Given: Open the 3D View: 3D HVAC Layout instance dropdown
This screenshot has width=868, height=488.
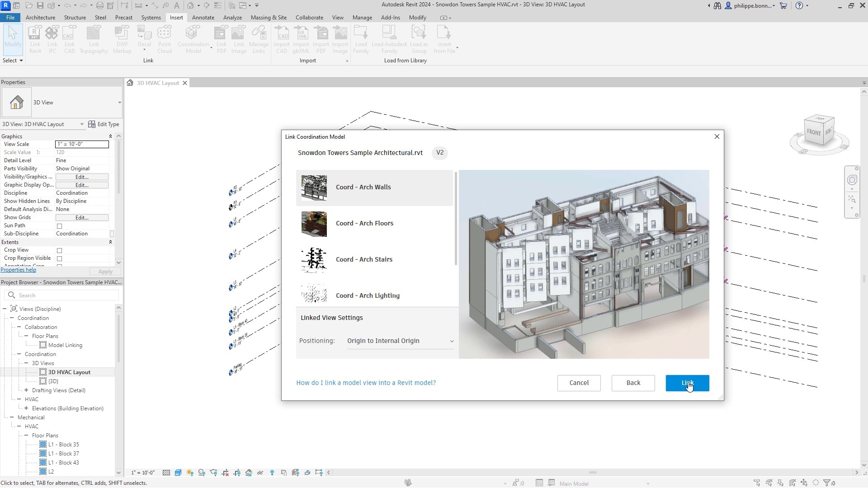Looking at the screenshot, I should click(x=82, y=124).
